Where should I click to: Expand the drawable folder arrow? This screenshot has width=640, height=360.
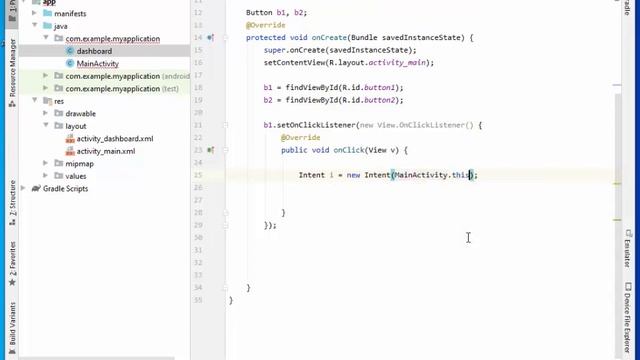point(46,113)
